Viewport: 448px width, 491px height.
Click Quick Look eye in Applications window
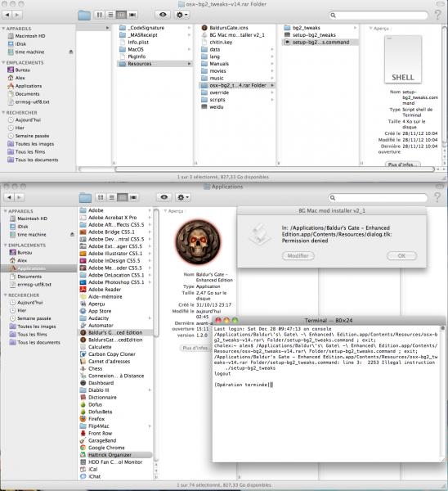[x=164, y=197]
